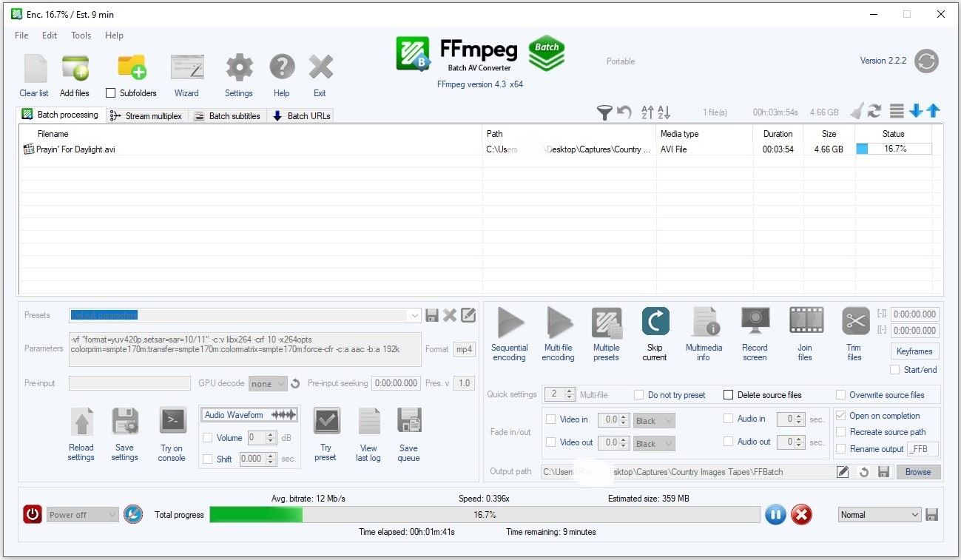Open the Normal priority dropdown
This screenshot has height=560, width=961.
pos(880,515)
